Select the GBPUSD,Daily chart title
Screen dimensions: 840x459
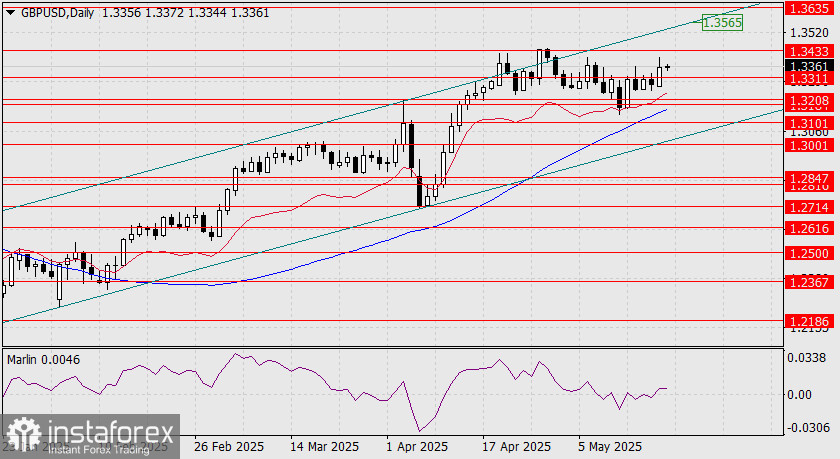click(x=57, y=13)
